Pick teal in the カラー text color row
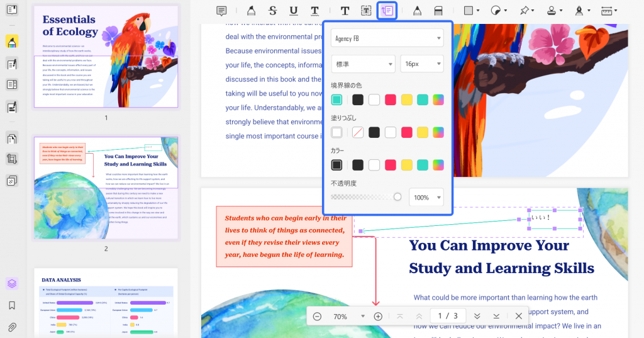This screenshot has width=644, height=338. pos(422,165)
